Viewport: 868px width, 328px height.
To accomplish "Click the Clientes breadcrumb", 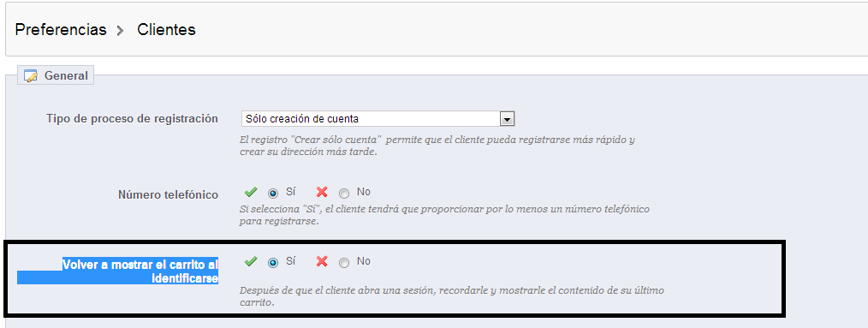I will tap(167, 29).
